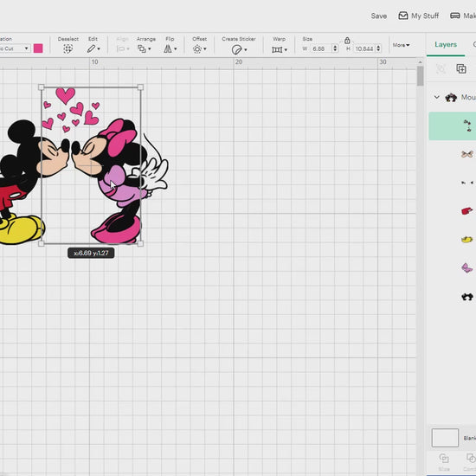Open the Arrange dropdown arrow
Viewport: 476px width, 476px height.
150,49
